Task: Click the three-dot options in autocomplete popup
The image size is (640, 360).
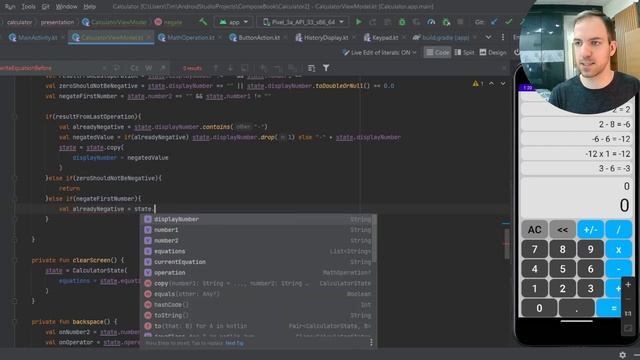Action: [x=371, y=342]
